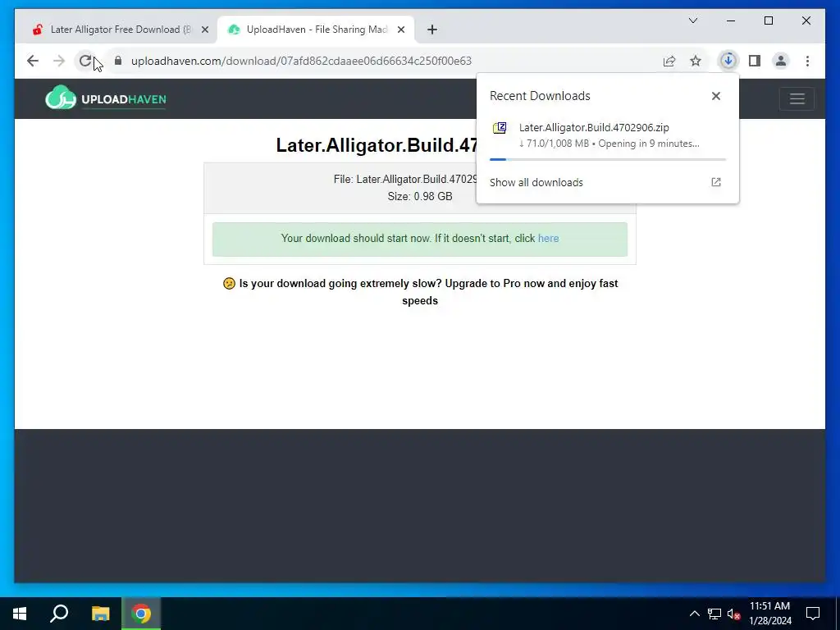Open File Explorer from taskbar
This screenshot has width=840, height=630.
point(100,614)
